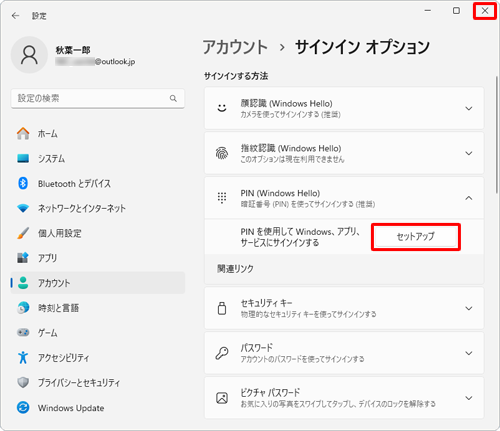500x431 pixels.
Task: Click the password key icon
Action: point(222,353)
